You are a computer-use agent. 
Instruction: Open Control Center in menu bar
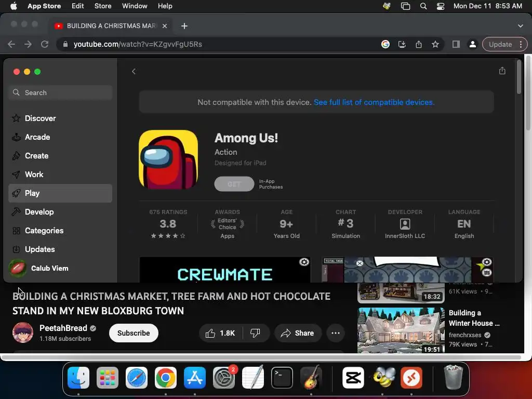441,6
